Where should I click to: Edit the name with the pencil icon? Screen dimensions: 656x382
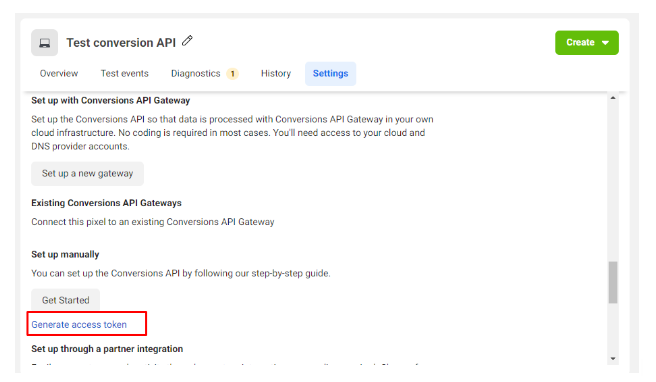coord(187,41)
